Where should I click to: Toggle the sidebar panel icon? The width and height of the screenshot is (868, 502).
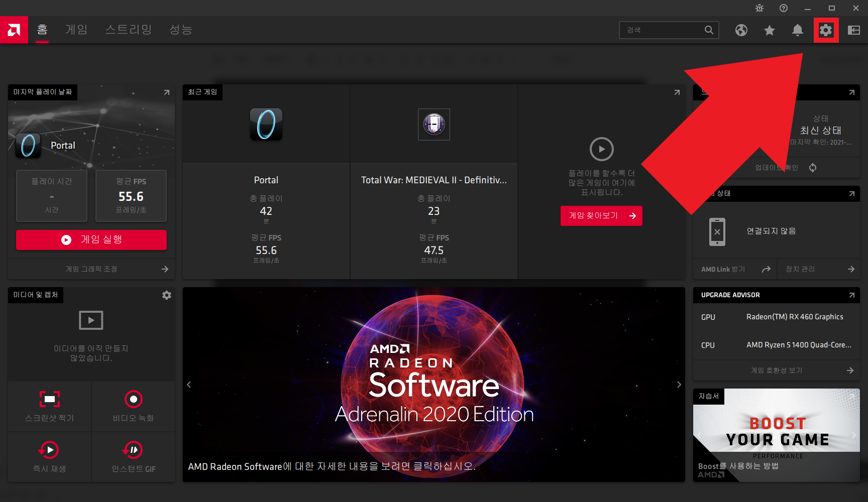(x=854, y=30)
